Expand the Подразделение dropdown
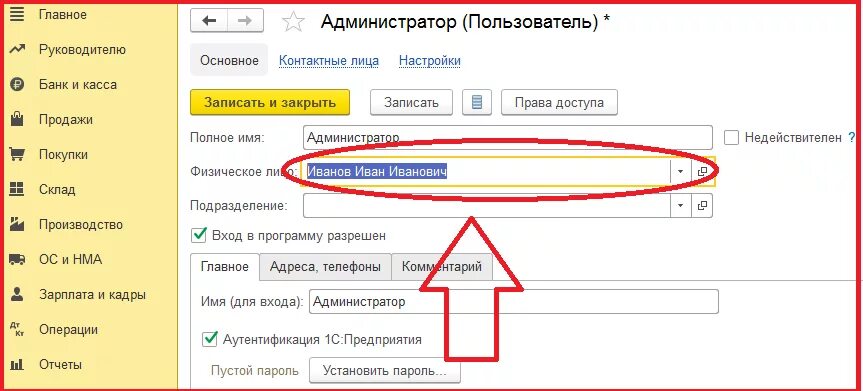 click(680, 205)
